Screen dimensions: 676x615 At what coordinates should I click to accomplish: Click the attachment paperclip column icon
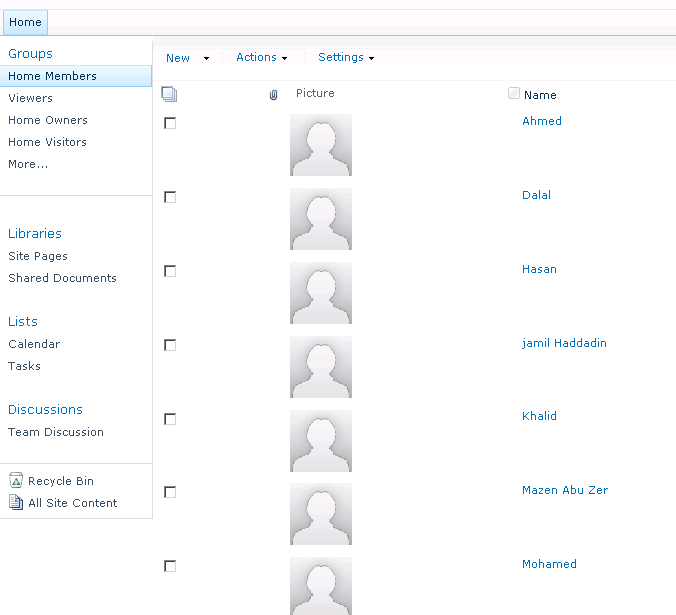[x=274, y=95]
